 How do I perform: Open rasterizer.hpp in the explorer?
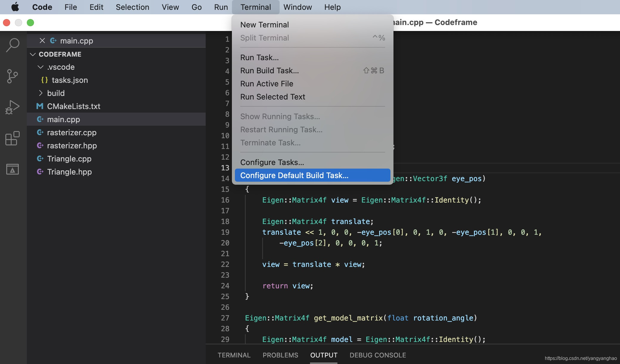pyautogui.click(x=72, y=146)
